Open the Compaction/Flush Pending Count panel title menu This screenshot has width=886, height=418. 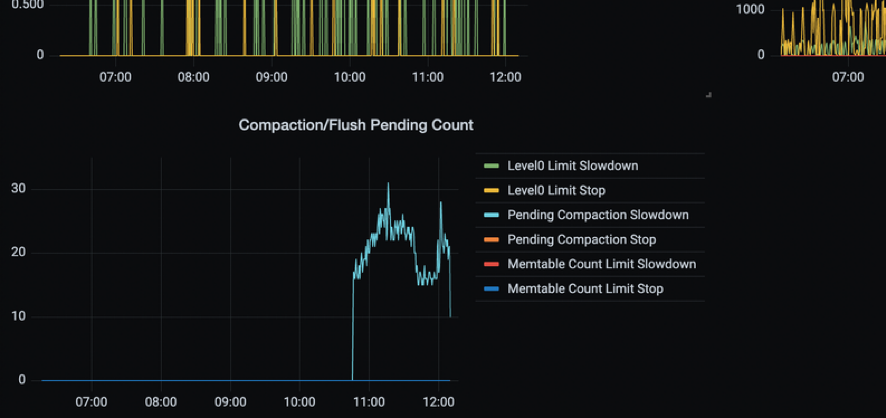(356, 125)
